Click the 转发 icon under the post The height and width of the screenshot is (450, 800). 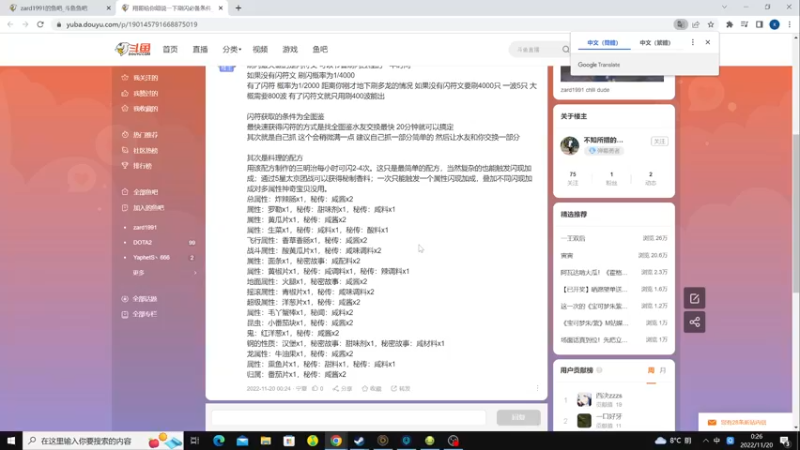point(401,389)
